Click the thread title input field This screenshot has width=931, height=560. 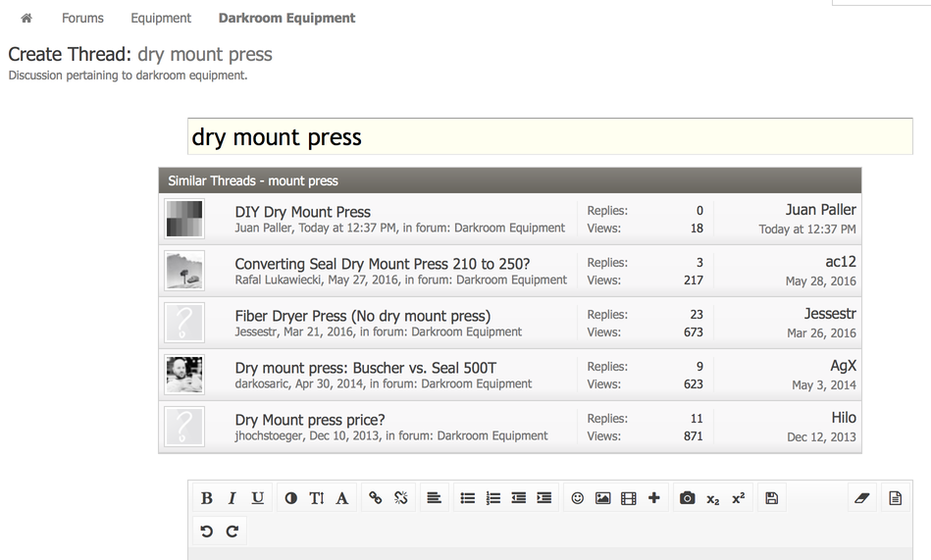click(549, 137)
